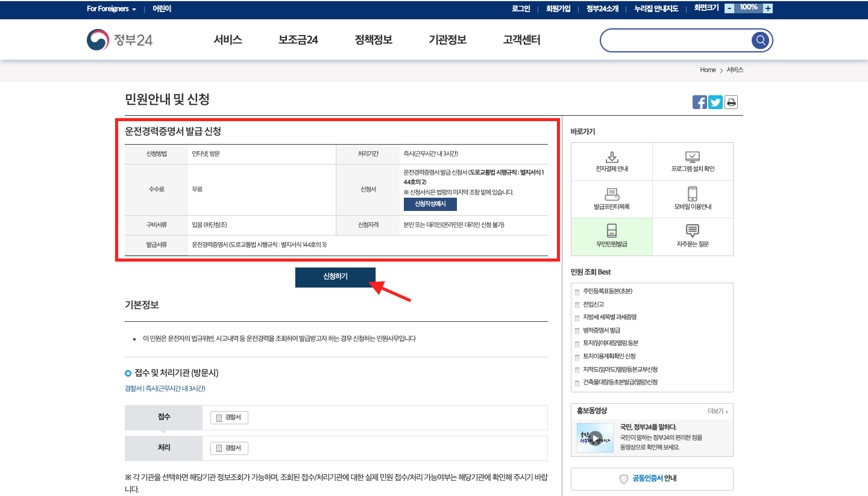This screenshot has width=868, height=496.
Task: Select the 모바일 이용안내 phone icon
Action: (692, 199)
